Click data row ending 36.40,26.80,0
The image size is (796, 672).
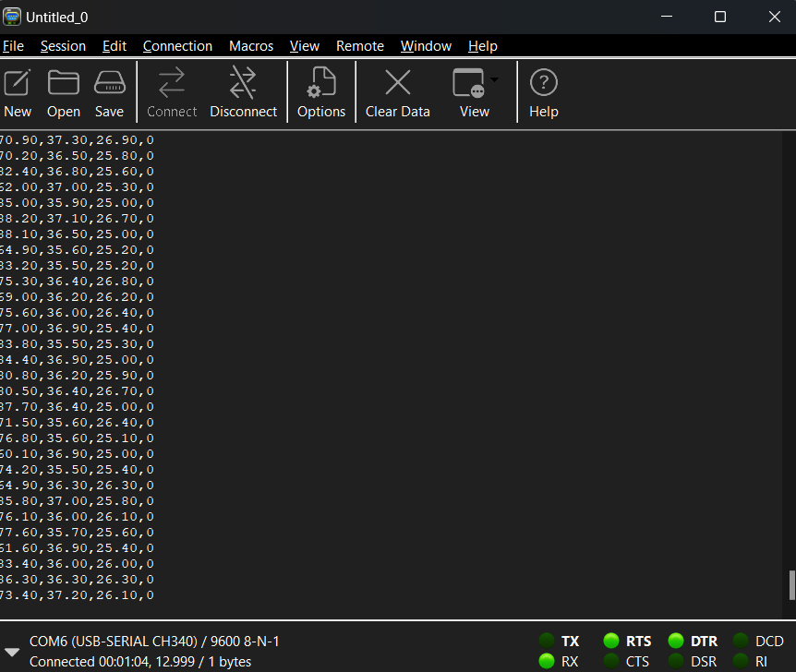[x=77, y=282]
